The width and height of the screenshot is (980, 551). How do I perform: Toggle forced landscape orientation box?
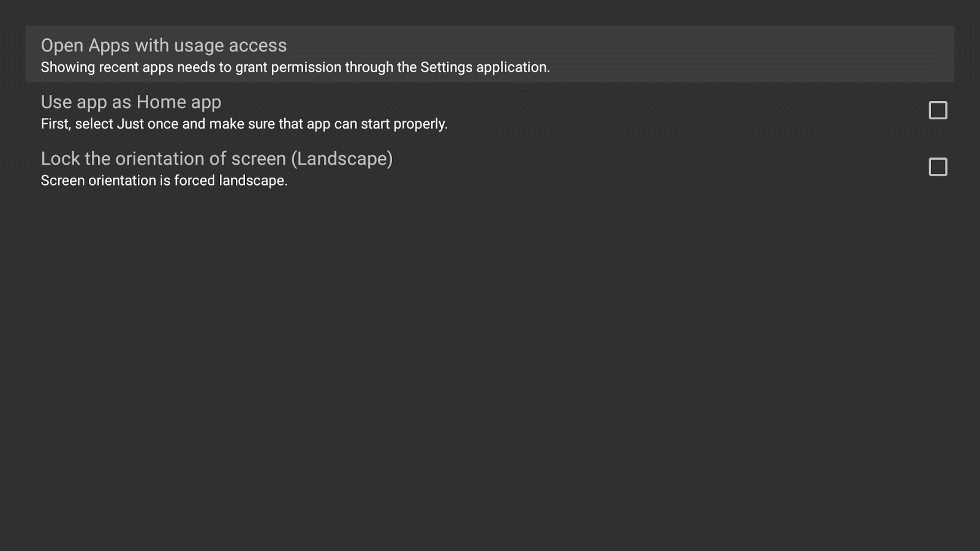pyautogui.click(x=938, y=167)
